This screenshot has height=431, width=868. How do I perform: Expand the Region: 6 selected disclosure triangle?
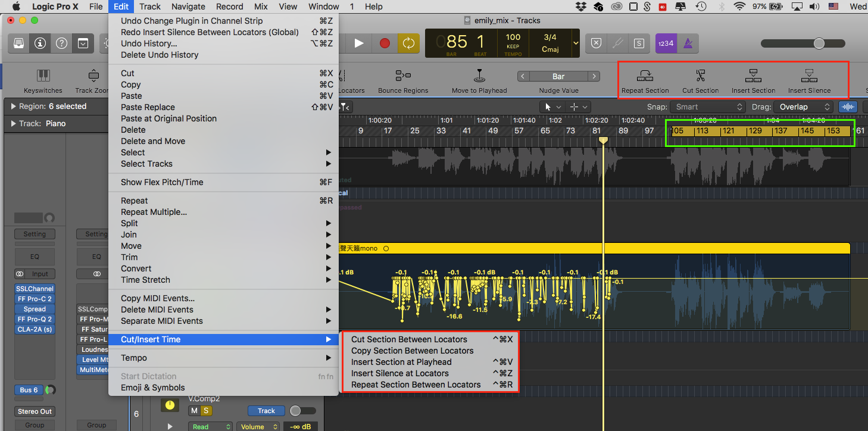click(x=14, y=107)
